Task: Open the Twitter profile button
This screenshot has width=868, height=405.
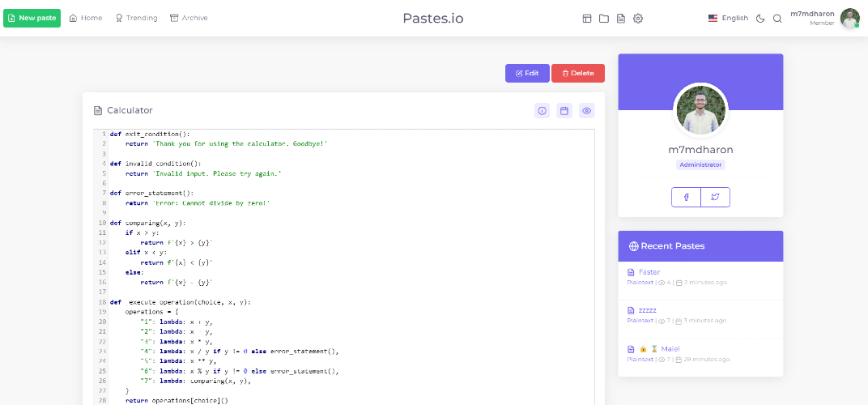Action: [x=715, y=198]
